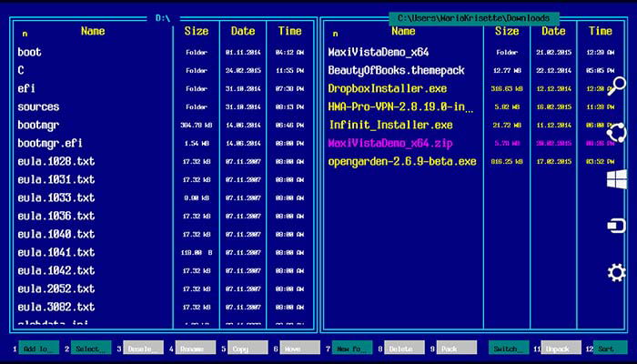The width and height of the screenshot is (637, 364).
Task: Sort left panel by Name header
Action: 93,31
